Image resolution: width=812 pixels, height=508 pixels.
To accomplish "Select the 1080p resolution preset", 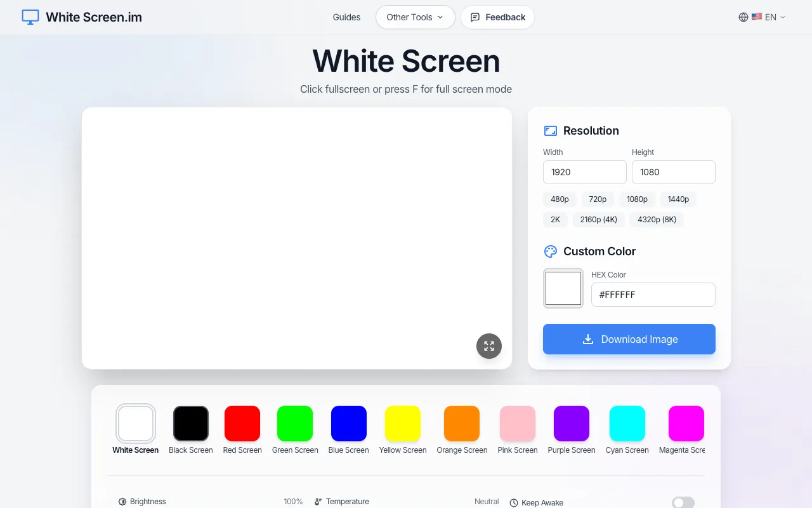I will coord(637,199).
